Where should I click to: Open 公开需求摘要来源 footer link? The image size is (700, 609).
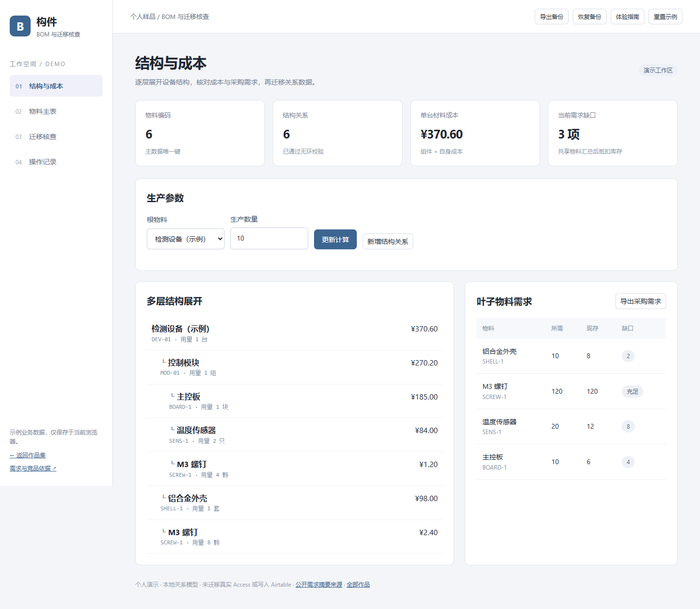point(319,585)
